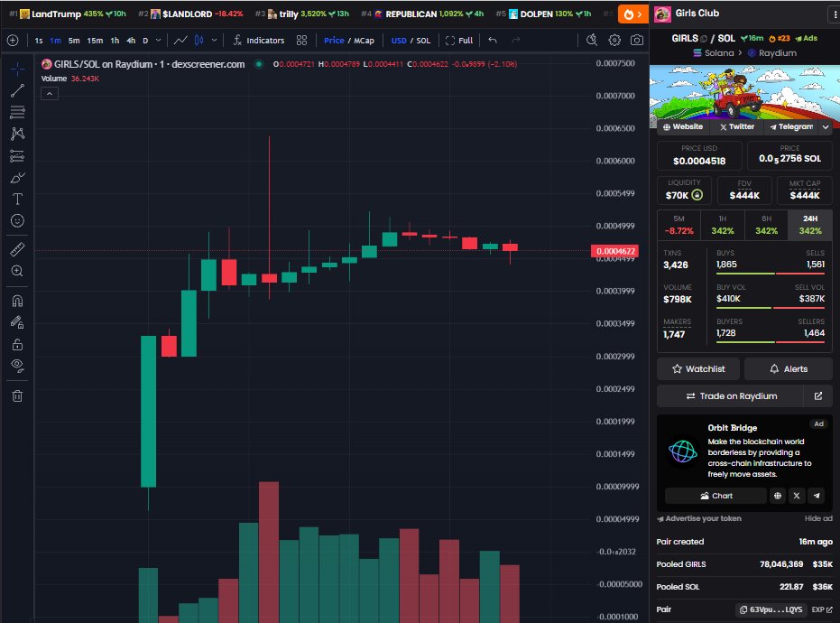Viewport: 840px width, 623px height.
Task: Open price Alerts
Action: (x=789, y=369)
